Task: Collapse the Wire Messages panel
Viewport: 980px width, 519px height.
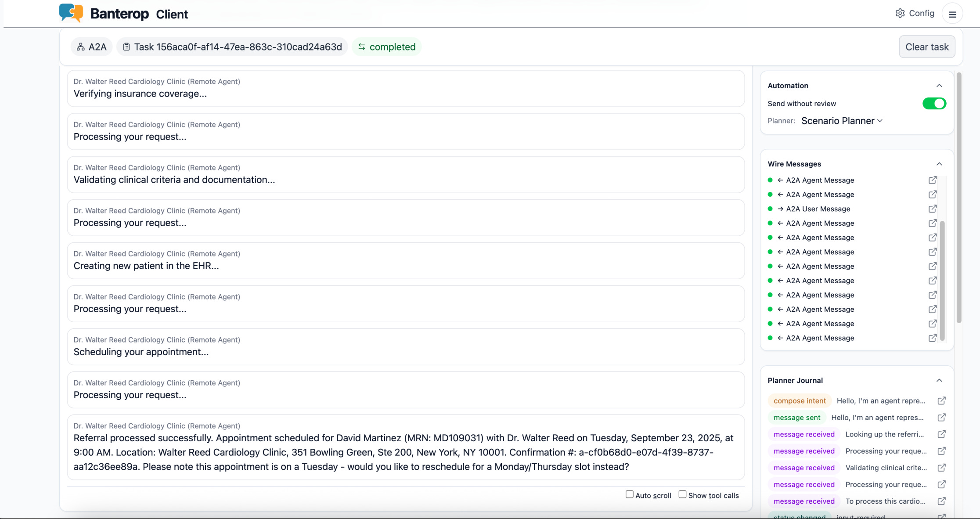Action: pyautogui.click(x=939, y=164)
